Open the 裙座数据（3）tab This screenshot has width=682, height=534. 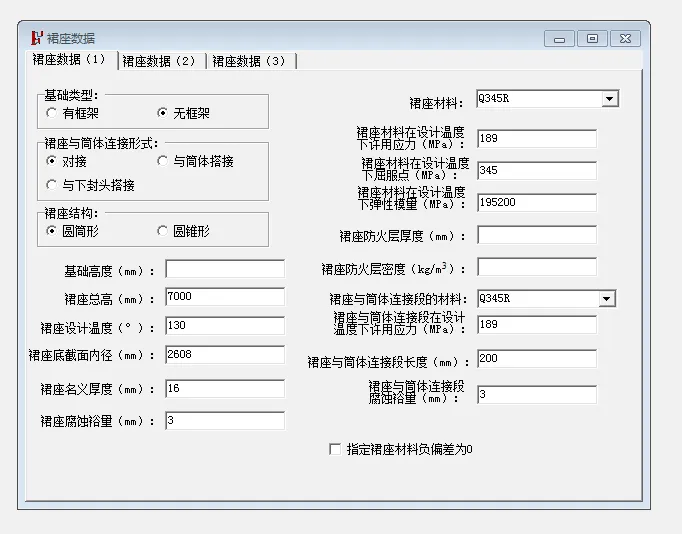tap(250, 61)
